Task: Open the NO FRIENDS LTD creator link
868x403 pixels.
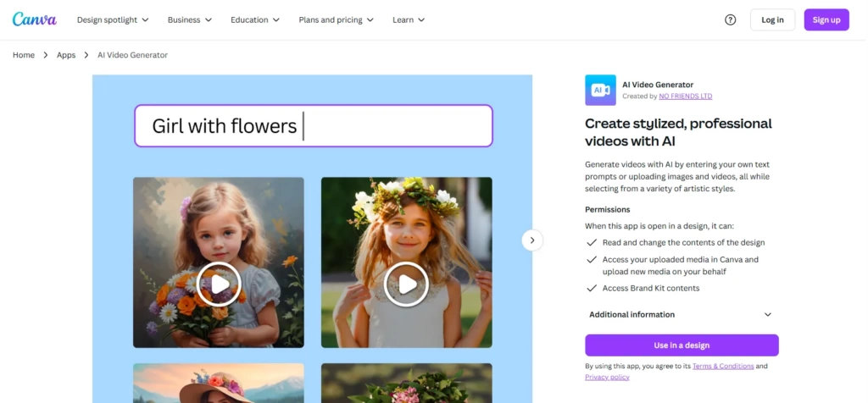Action: pyautogui.click(x=685, y=97)
